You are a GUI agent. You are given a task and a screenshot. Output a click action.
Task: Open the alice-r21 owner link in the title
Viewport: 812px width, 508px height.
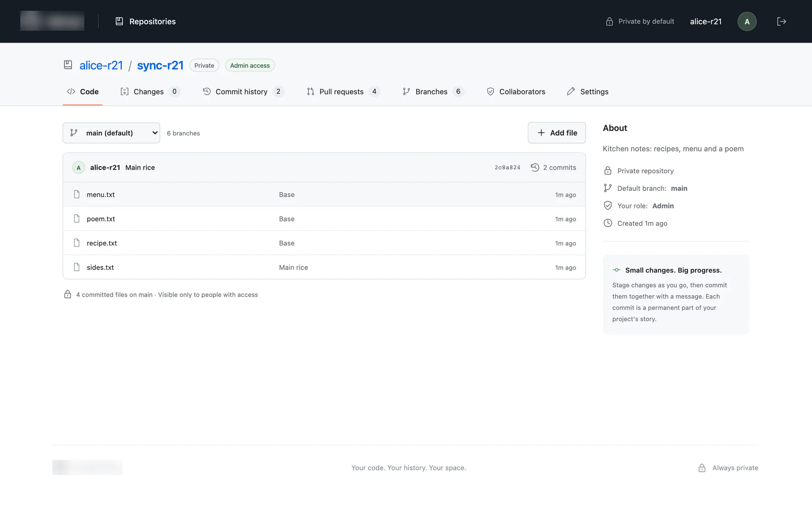pos(101,65)
